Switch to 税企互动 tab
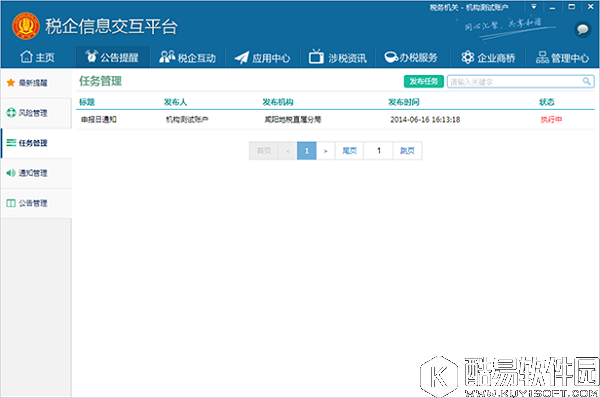 tap(188, 57)
